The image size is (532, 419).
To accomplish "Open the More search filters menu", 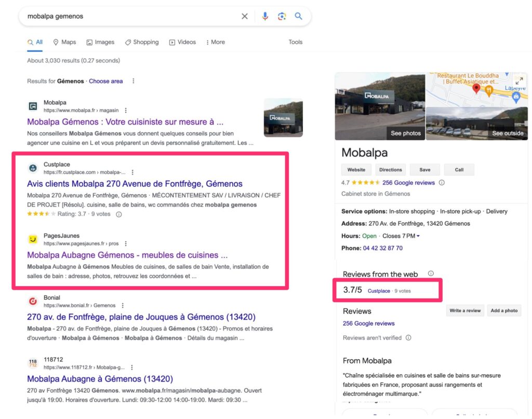I will click(215, 42).
